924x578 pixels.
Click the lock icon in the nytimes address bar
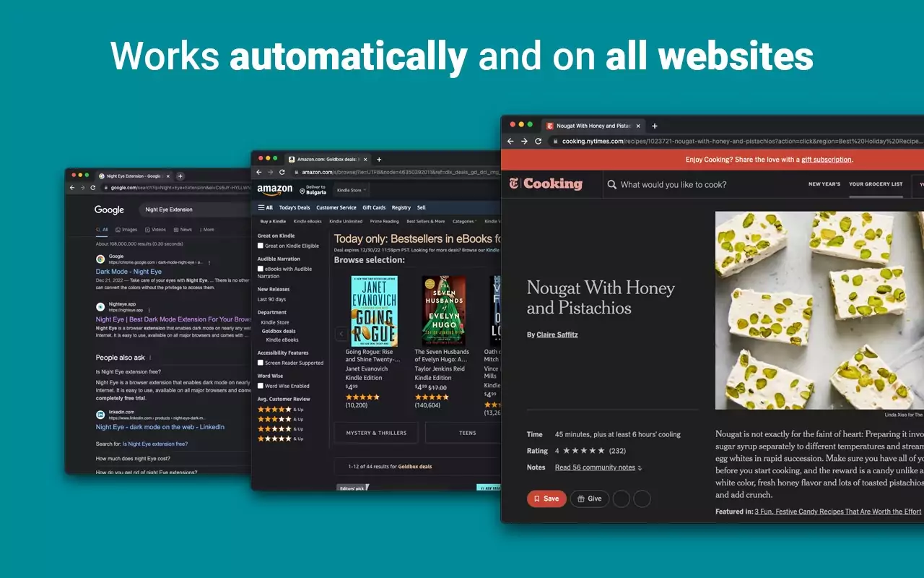557,141
